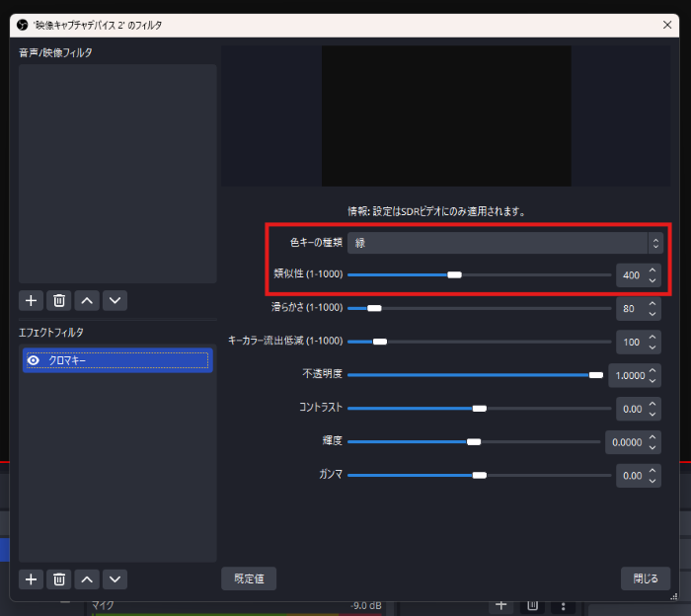Click the filter preview video area
691x616 pixels.
pos(446,115)
